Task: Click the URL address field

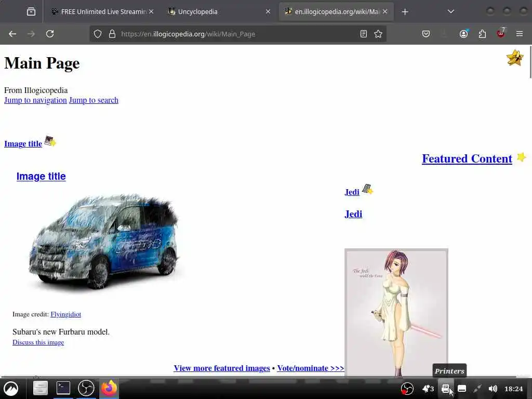Action: click(x=237, y=34)
